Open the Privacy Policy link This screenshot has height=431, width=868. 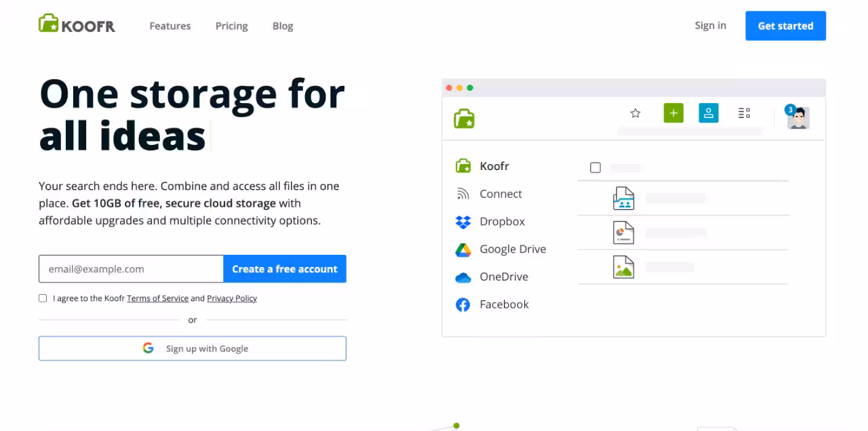point(232,298)
